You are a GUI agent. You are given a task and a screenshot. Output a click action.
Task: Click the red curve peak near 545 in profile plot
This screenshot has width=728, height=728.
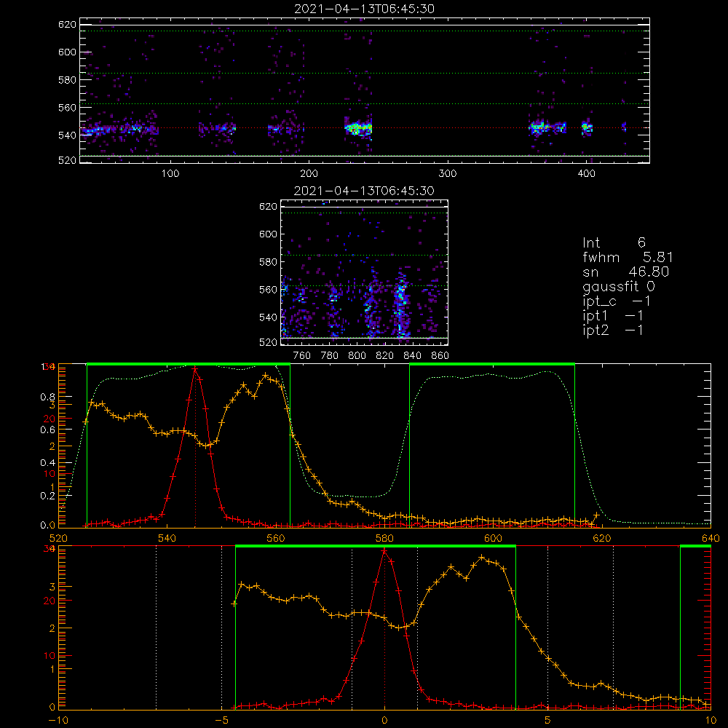tap(195, 368)
